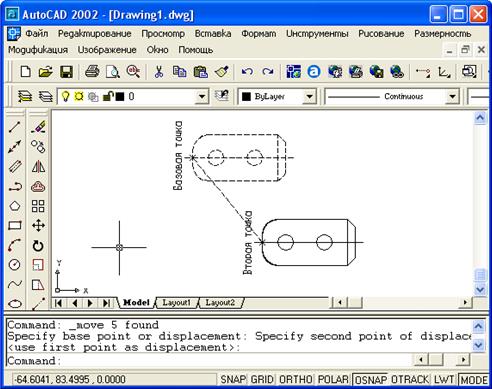The width and height of the screenshot is (492, 389).
Task: Click the Paste clipboard icon
Action: 201,72
